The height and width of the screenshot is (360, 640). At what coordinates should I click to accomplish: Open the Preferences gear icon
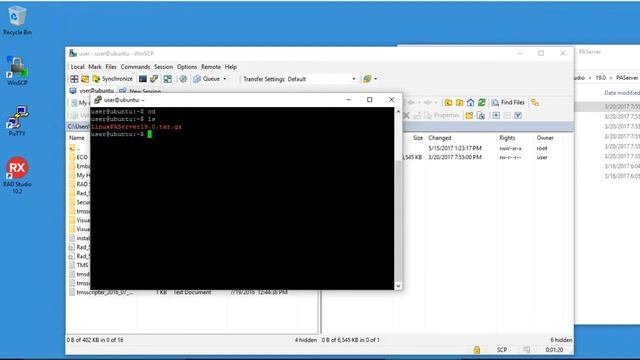point(183,79)
